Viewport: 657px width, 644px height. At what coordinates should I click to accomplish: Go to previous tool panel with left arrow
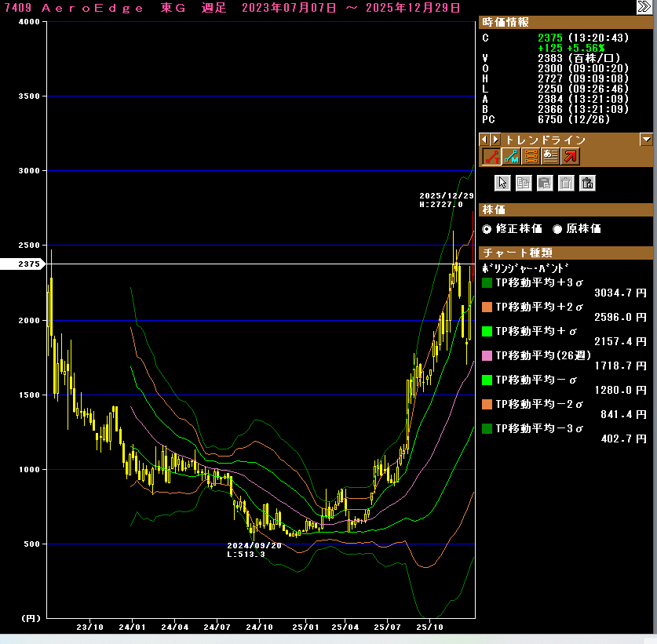(x=484, y=140)
